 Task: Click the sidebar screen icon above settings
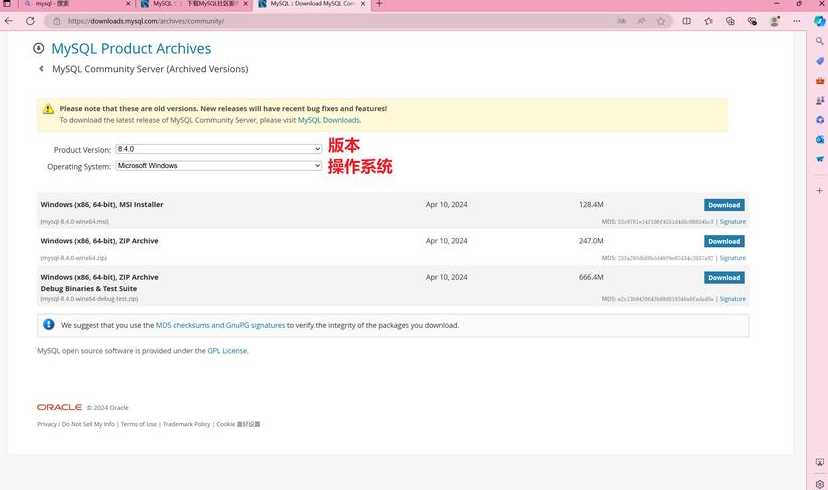point(820,463)
